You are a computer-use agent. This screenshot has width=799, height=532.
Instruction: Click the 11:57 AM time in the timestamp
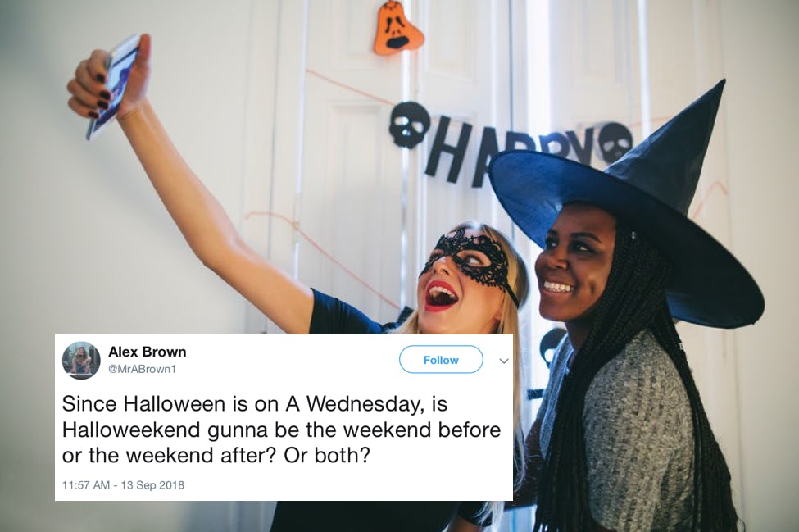pos(85,484)
